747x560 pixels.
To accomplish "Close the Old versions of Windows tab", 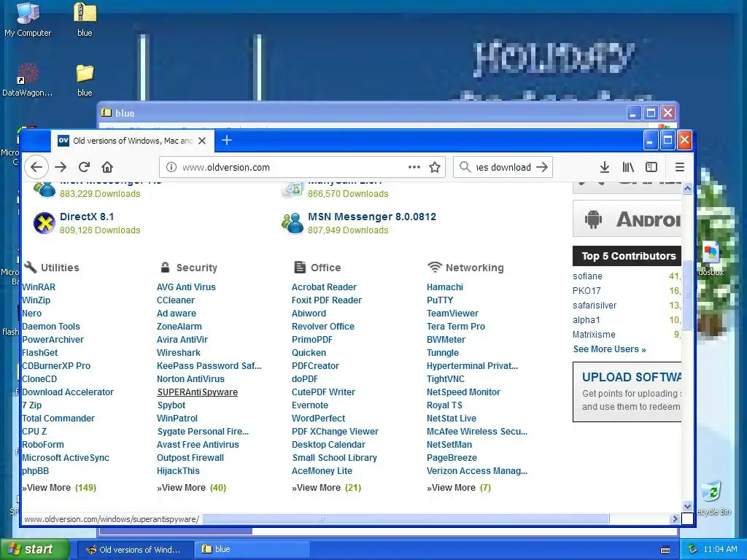I will pos(202,141).
